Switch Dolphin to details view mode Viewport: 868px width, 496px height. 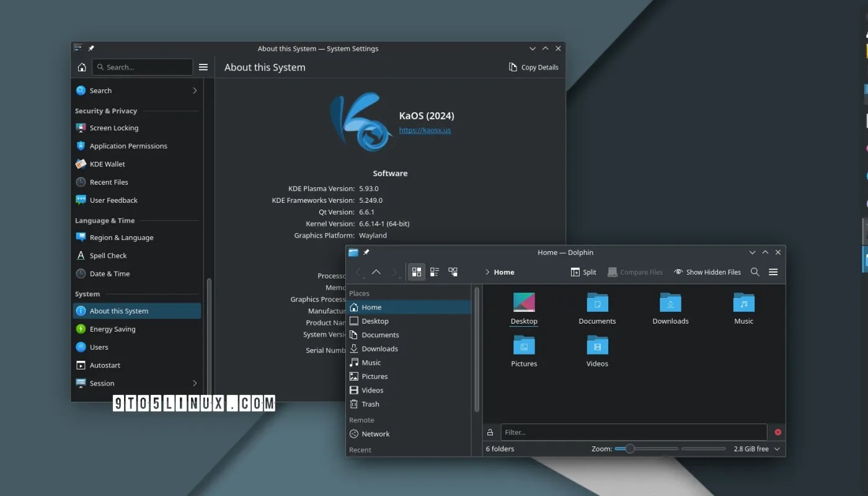click(x=453, y=272)
